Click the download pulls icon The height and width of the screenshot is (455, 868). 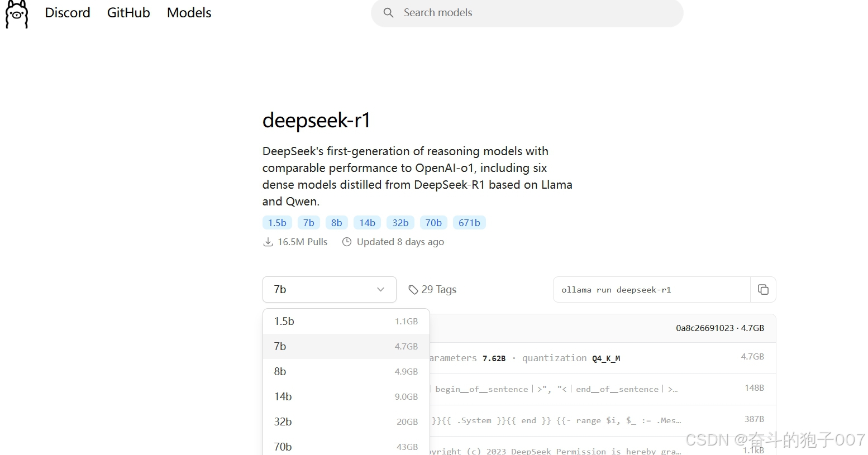[x=268, y=242]
